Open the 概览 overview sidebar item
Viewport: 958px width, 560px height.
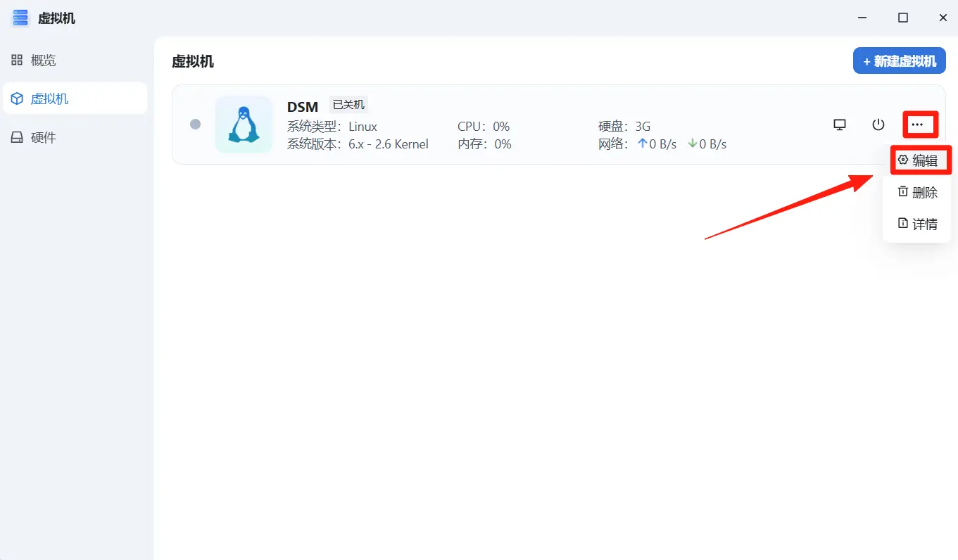[43, 61]
